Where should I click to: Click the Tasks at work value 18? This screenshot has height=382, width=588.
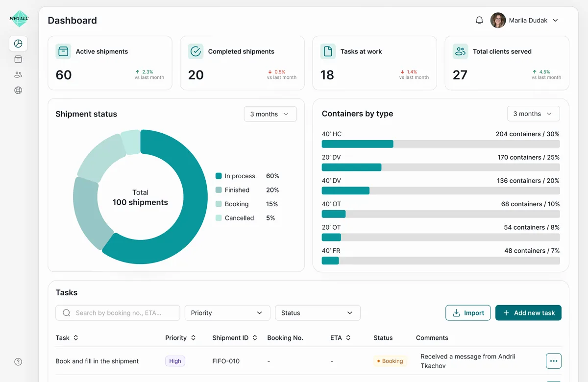pos(327,75)
